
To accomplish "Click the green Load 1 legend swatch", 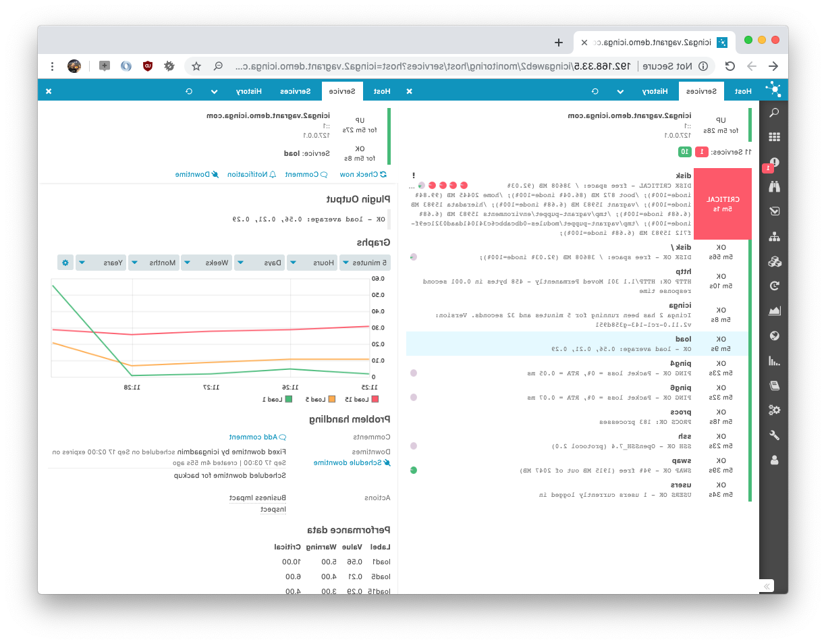I will pos(289,399).
